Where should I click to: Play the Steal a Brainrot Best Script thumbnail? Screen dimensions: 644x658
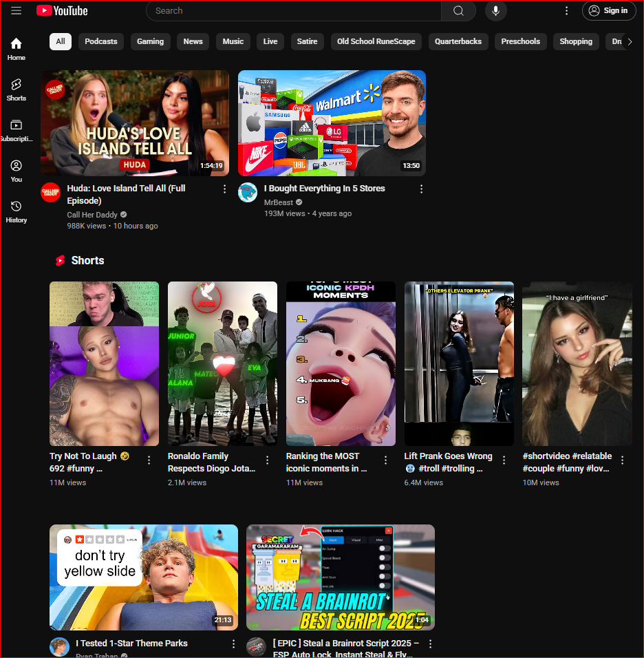pos(341,577)
